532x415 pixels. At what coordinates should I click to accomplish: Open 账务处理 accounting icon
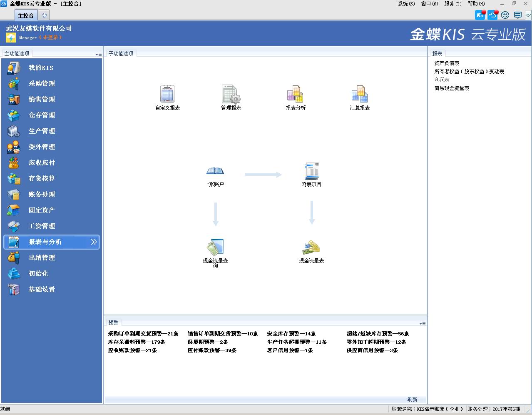(x=14, y=195)
